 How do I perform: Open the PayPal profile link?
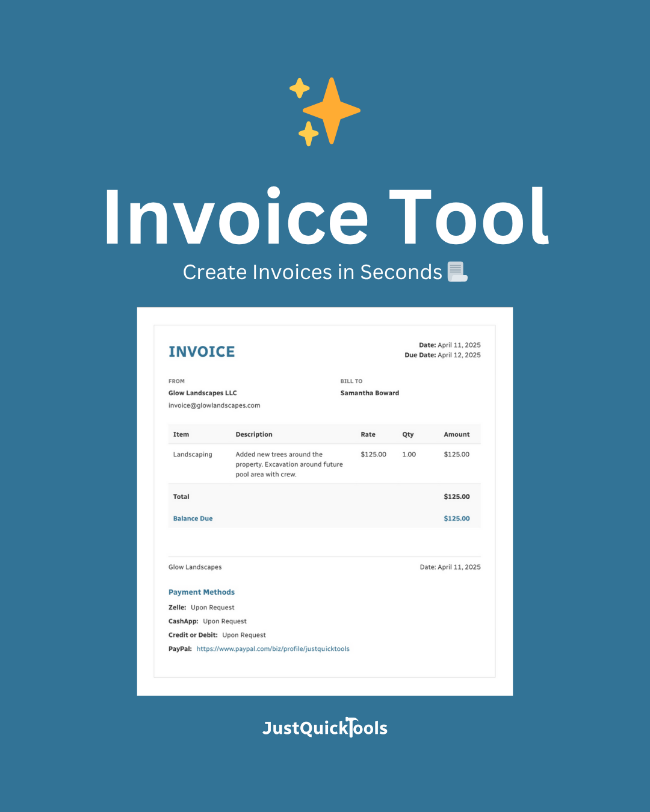click(274, 648)
